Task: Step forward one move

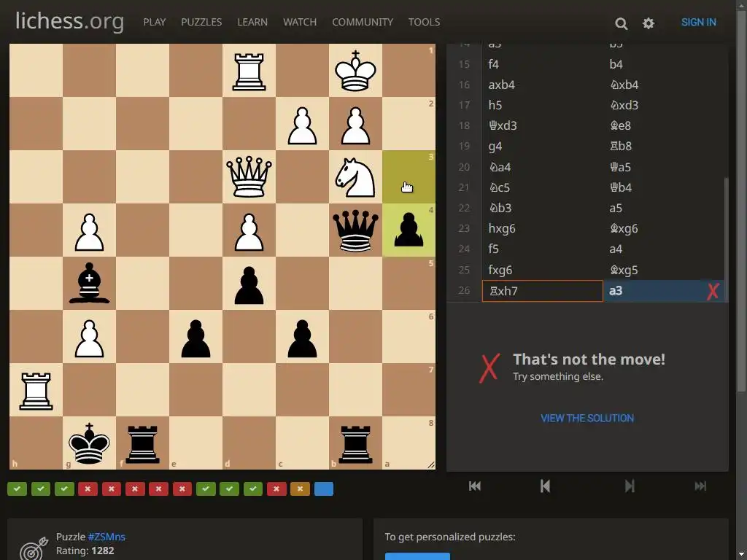Action: (630, 486)
